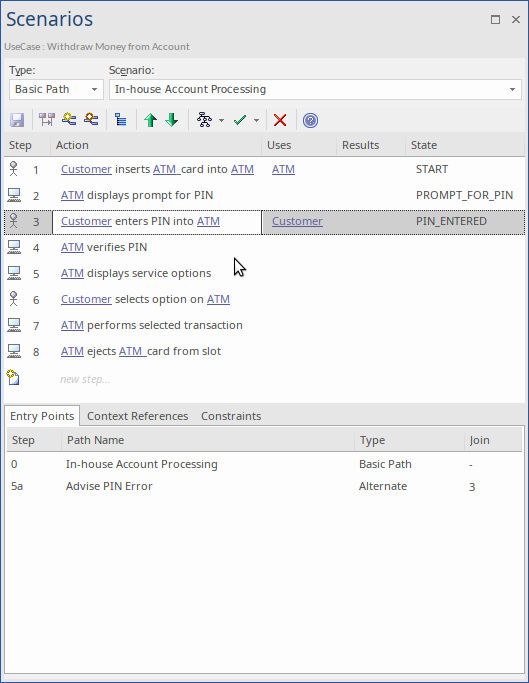Viewport: 529px width, 683px height.
Task: Click the Action column header
Action: tap(156, 145)
